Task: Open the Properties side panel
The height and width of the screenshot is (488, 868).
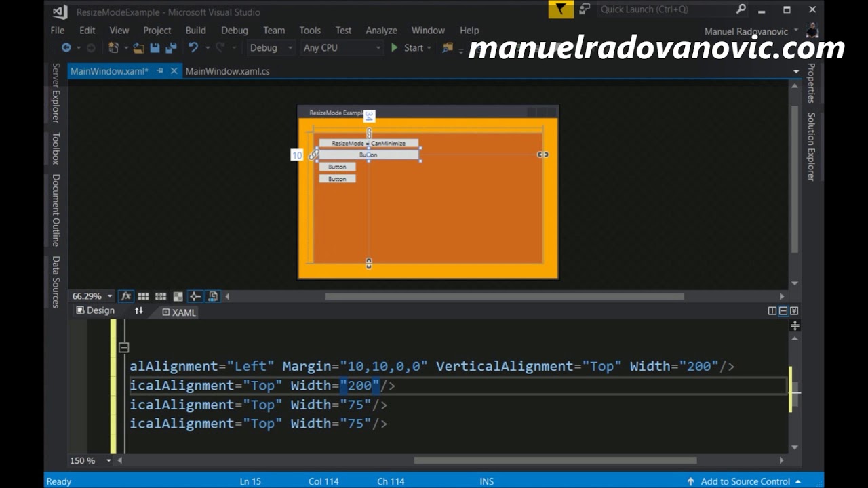Action: tap(811, 83)
